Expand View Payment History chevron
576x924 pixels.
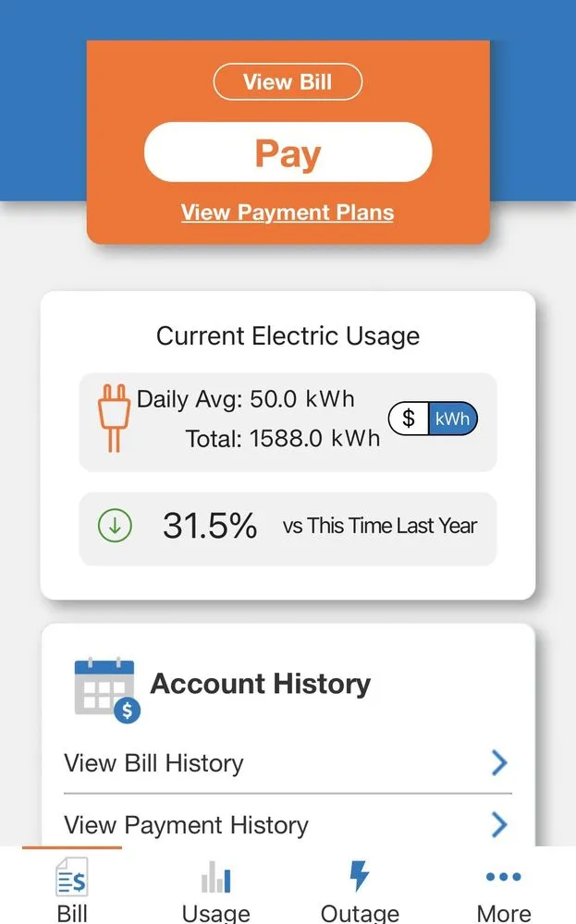499,824
